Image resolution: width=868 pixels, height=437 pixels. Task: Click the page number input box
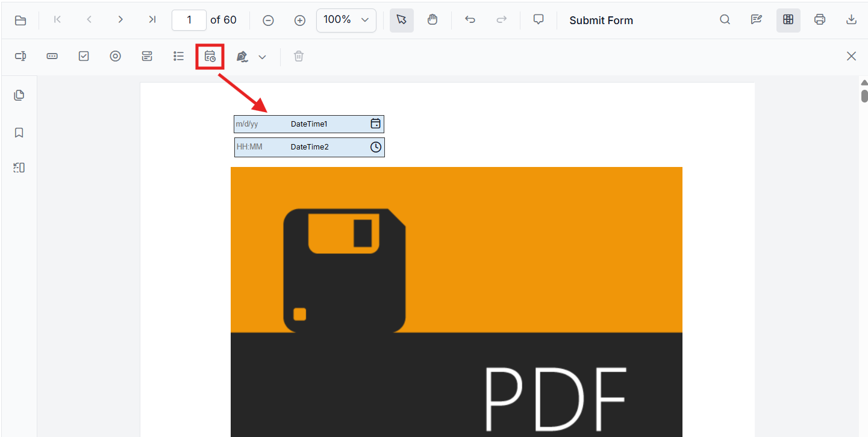point(189,20)
